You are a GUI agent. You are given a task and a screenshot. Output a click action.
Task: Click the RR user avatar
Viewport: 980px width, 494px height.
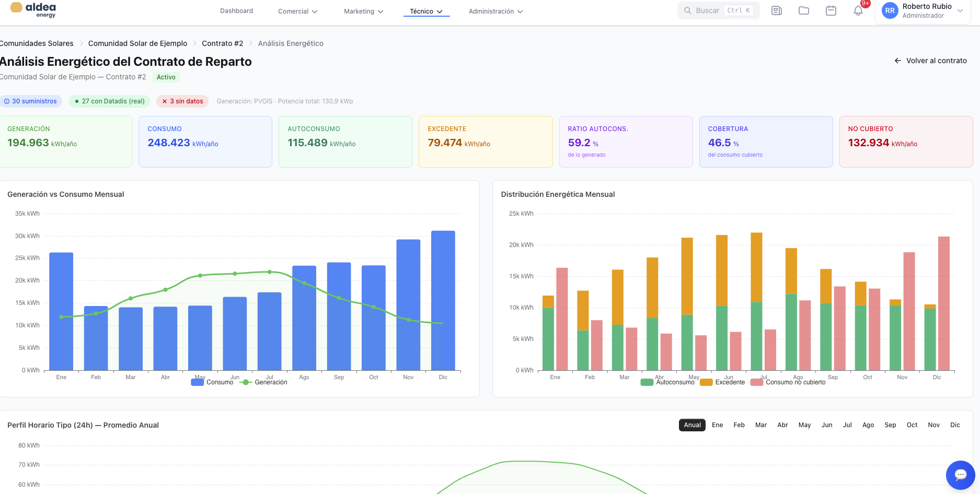[x=890, y=10]
